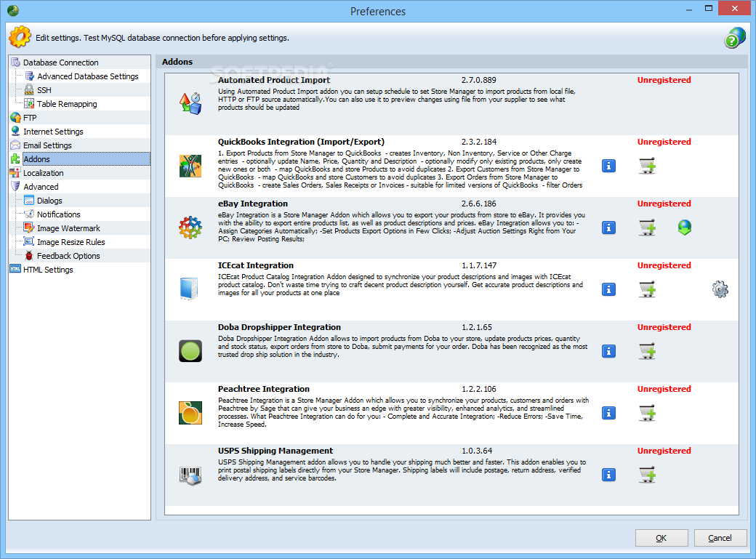Select the Advanced category
Screen dimensions: 756x559
pos(41,187)
